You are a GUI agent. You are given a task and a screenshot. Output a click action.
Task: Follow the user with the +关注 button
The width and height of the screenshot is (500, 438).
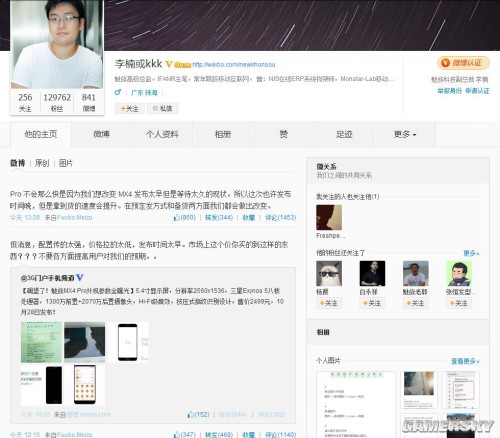(x=129, y=108)
